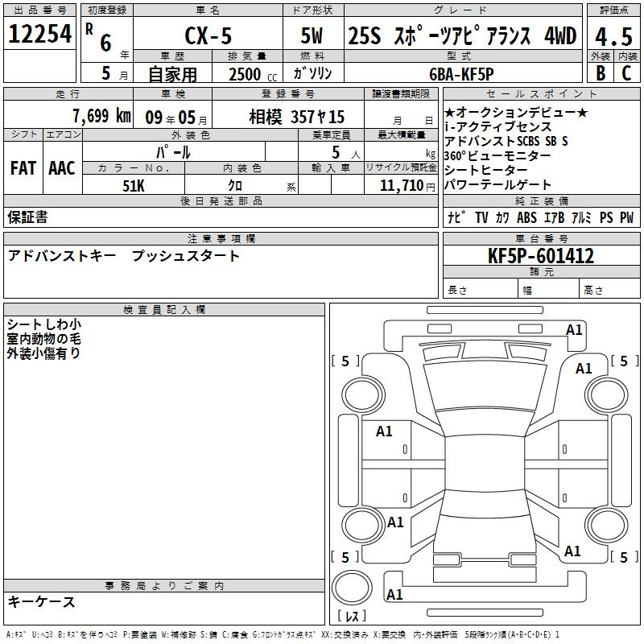Select inspector note シートしわ小

(44, 324)
